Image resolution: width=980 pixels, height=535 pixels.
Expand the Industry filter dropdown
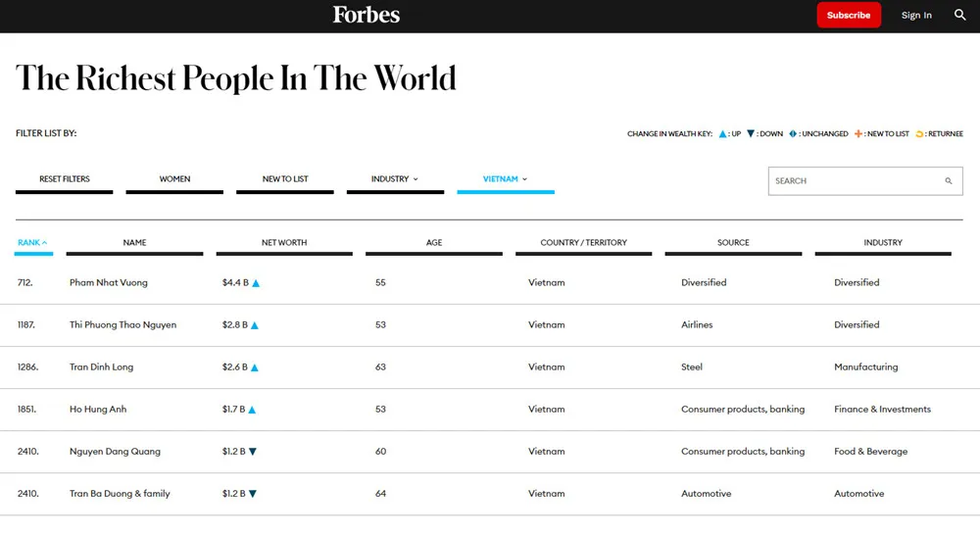click(395, 179)
